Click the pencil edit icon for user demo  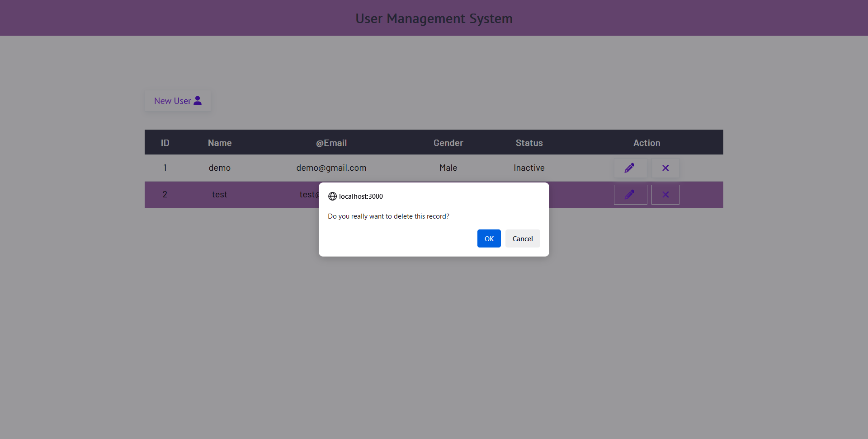click(x=630, y=168)
